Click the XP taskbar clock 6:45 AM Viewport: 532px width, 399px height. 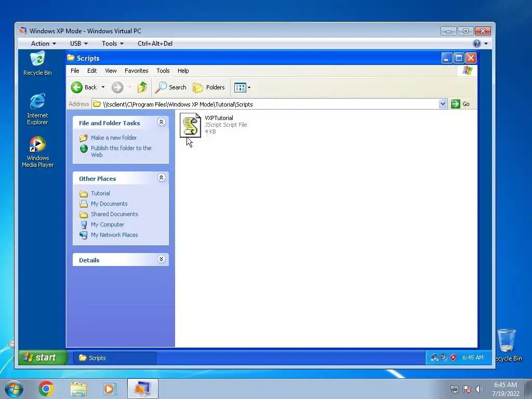click(473, 357)
